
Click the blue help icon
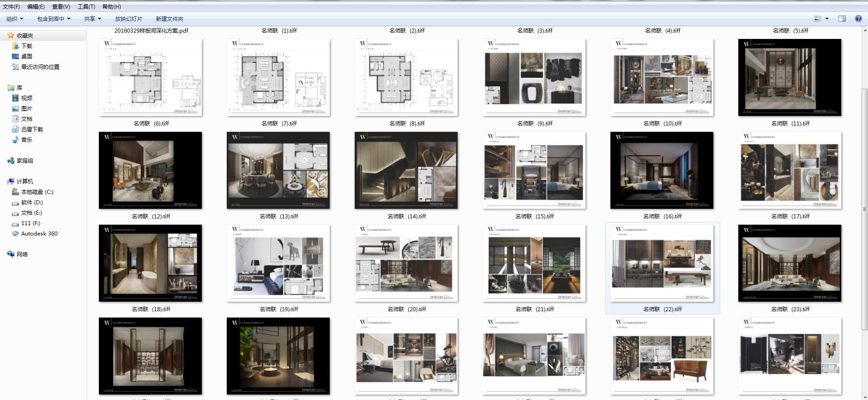click(x=858, y=19)
